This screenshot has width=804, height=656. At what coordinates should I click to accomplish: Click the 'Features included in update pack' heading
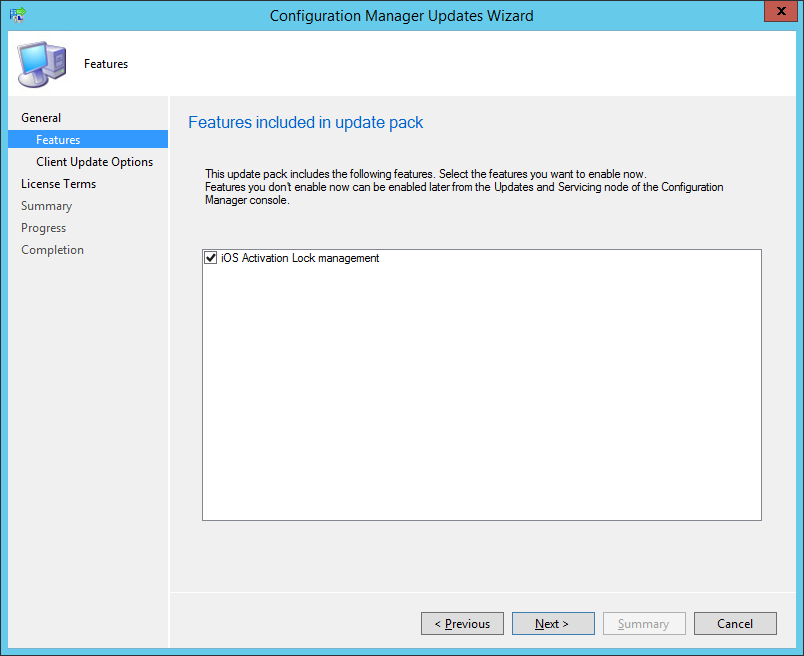[x=306, y=123]
